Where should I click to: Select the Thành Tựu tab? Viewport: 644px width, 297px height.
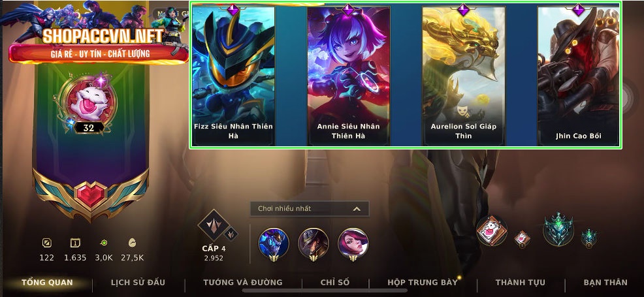(521, 282)
